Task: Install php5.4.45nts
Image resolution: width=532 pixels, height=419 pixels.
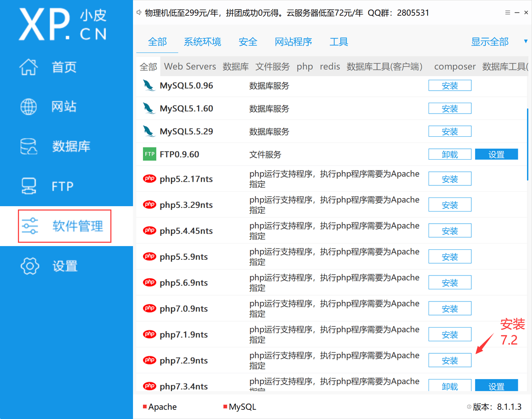Action: click(x=450, y=231)
